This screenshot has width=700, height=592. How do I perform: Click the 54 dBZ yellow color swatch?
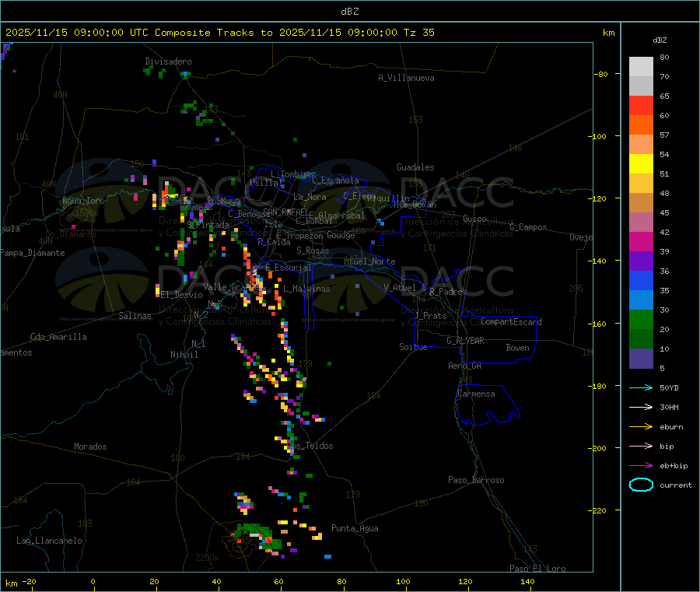point(641,164)
